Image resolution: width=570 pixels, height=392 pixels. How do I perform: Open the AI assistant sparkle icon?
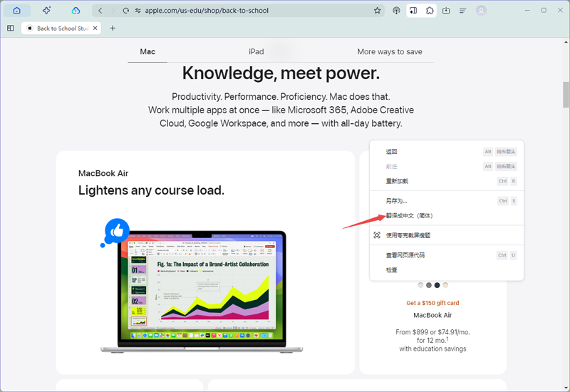(46, 11)
